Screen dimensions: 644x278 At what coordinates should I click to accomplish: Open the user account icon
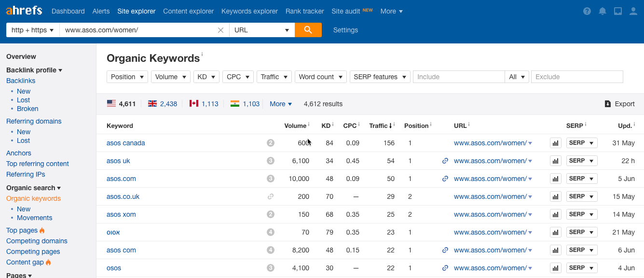(x=633, y=11)
